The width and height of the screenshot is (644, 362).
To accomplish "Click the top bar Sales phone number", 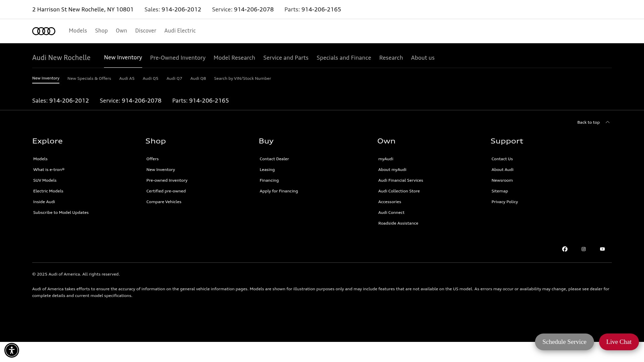I will 181,9.
